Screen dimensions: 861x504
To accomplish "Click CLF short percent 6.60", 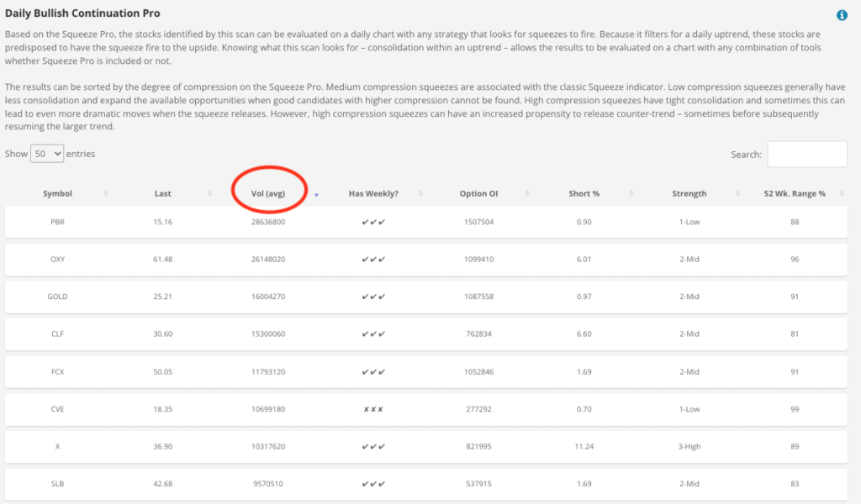I will click(584, 334).
